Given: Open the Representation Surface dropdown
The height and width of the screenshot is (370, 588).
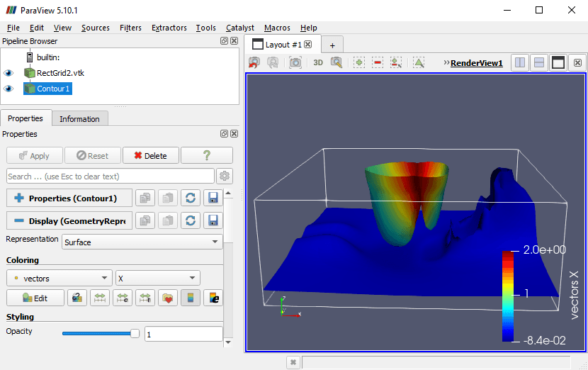Looking at the screenshot, I should point(142,242).
